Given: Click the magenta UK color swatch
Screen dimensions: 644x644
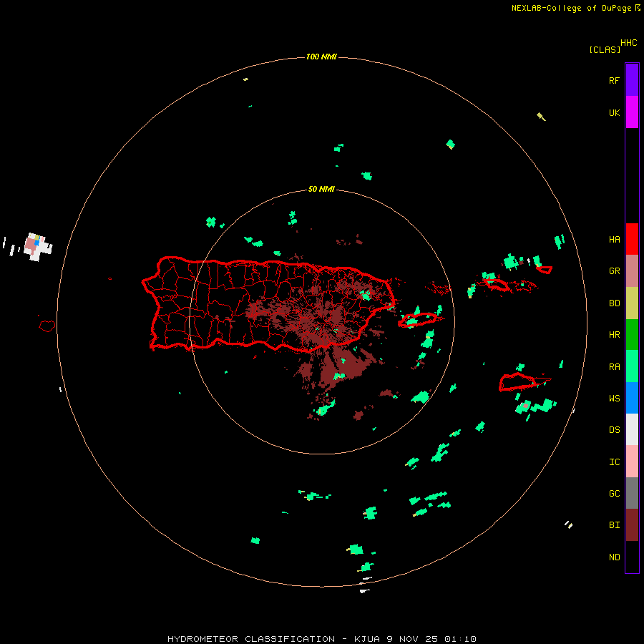Looking at the screenshot, I should click(x=632, y=112).
